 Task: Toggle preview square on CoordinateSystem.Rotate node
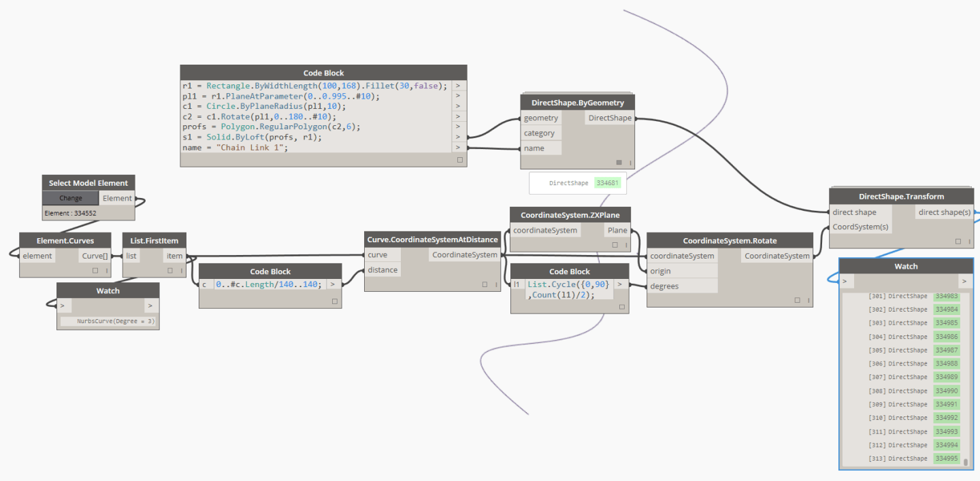797,300
